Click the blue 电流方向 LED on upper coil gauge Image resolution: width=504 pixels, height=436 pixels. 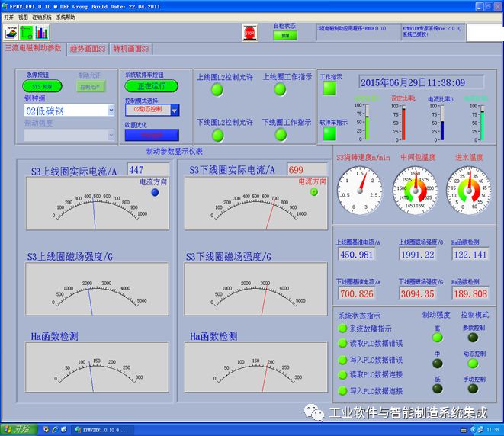pyautogui.click(x=155, y=192)
